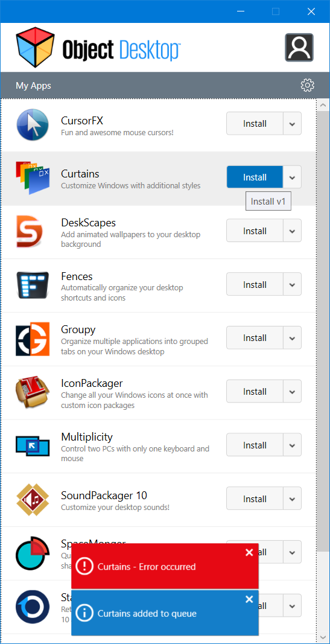Click the SpaceMonger app icon

[33, 553]
